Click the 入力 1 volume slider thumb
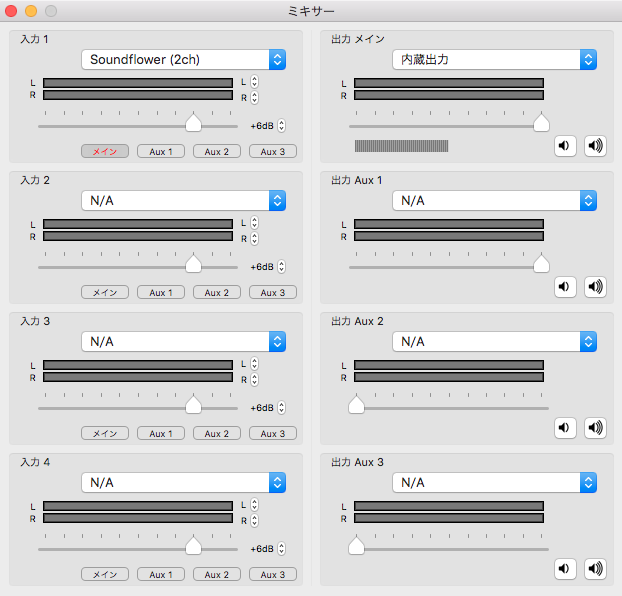 tap(193, 123)
